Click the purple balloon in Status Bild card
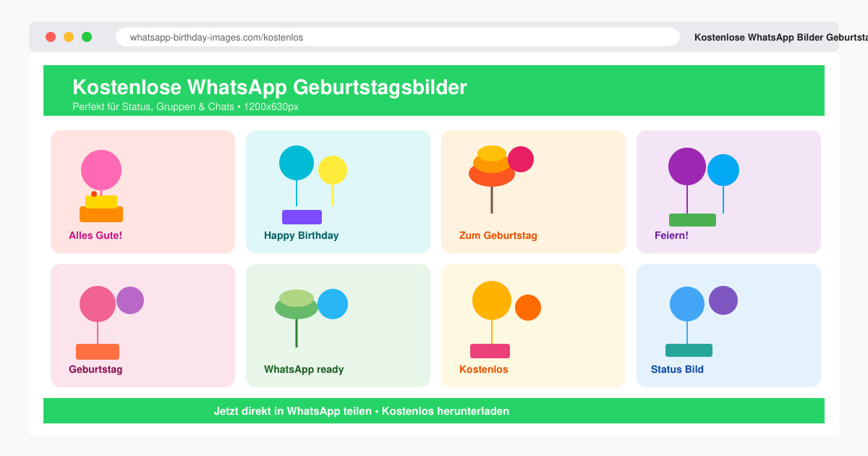The height and width of the screenshot is (456, 868). (723, 300)
